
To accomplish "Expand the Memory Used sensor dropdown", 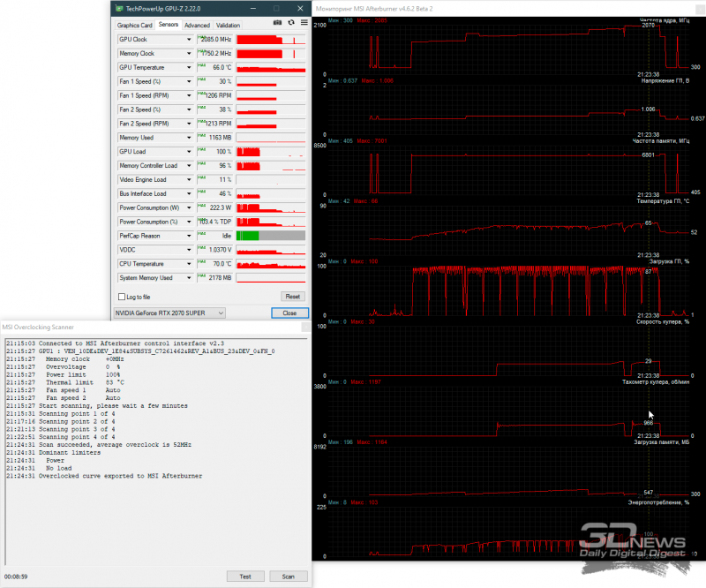I will click(x=189, y=138).
